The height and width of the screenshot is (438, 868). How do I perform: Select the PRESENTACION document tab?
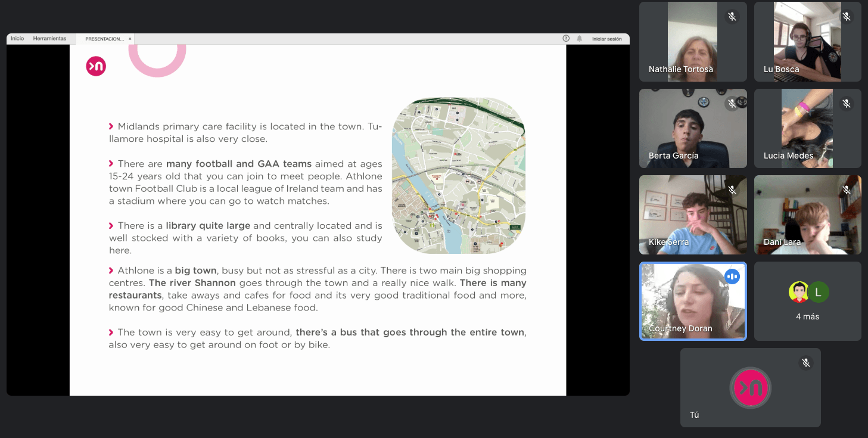104,39
